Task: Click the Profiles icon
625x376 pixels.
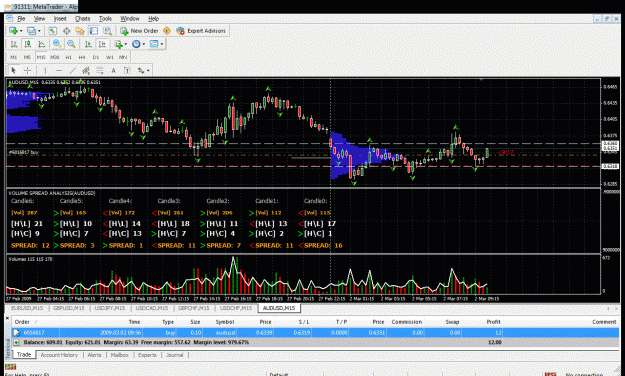Action: click(31, 31)
